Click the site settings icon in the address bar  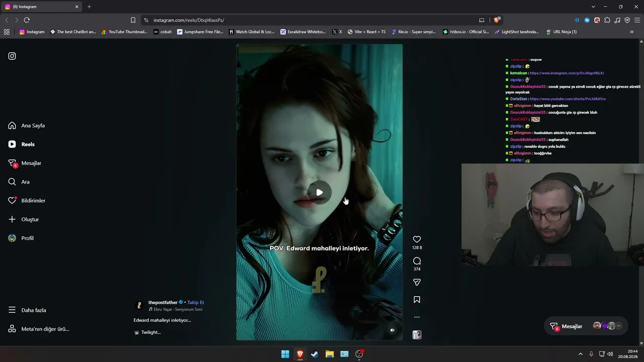(146, 20)
